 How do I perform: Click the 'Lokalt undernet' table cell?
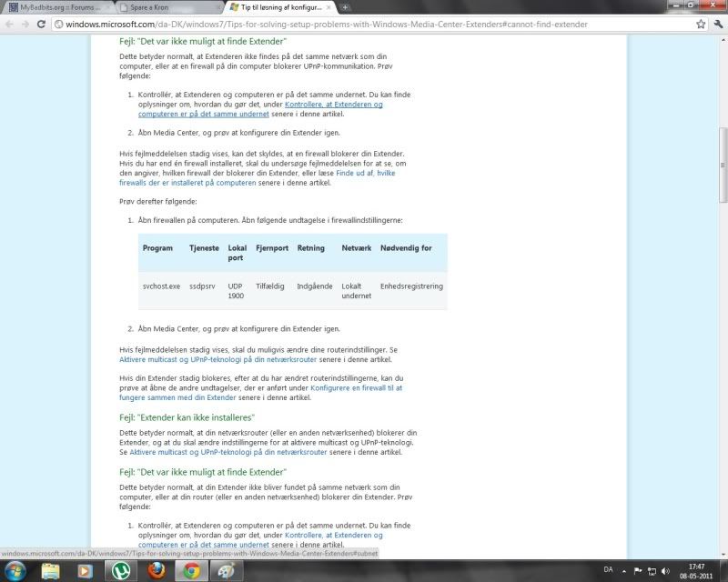(357, 291)
